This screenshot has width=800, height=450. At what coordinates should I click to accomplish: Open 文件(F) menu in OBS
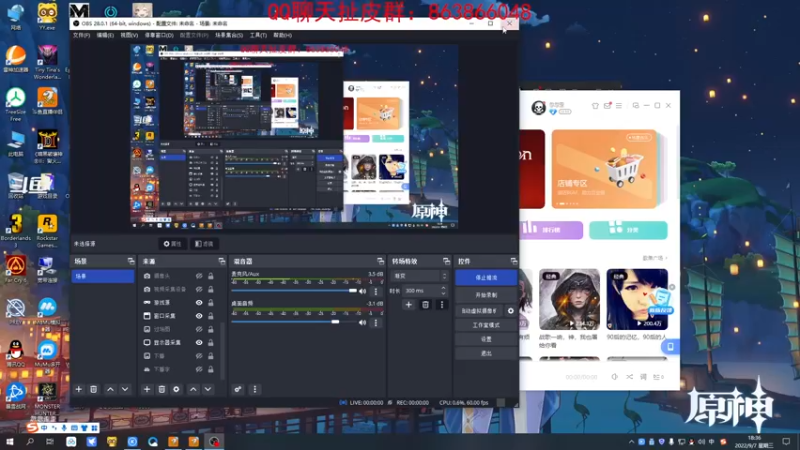(x=82, y=35)
